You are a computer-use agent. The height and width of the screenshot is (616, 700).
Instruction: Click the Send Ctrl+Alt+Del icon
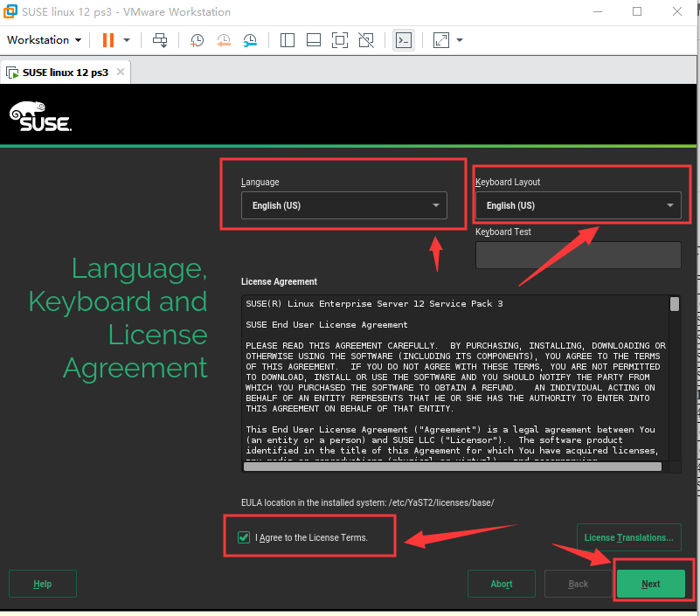click(x=160, y=40)
